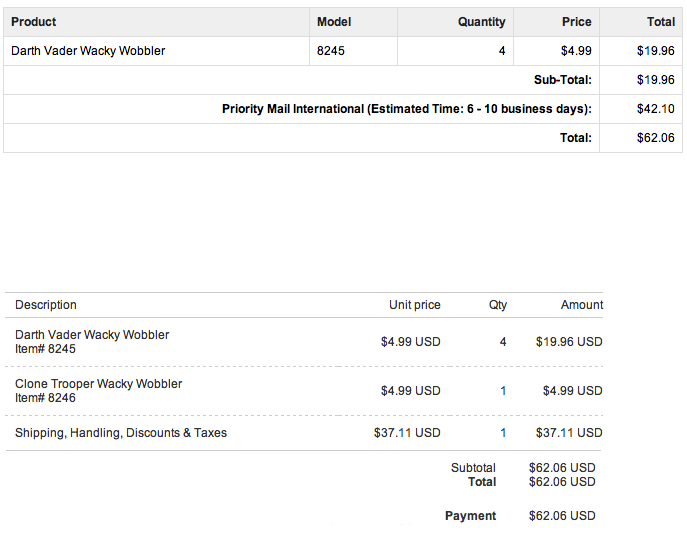
Task: Click the Sub-Total label in top table
Action: coord(562,80)
